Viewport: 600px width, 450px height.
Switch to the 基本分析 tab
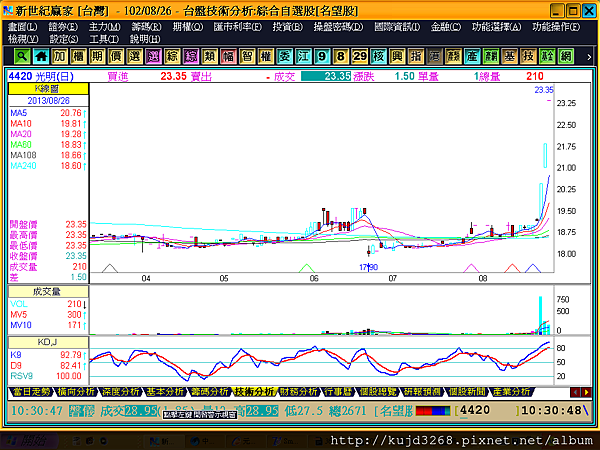point(165,392)
